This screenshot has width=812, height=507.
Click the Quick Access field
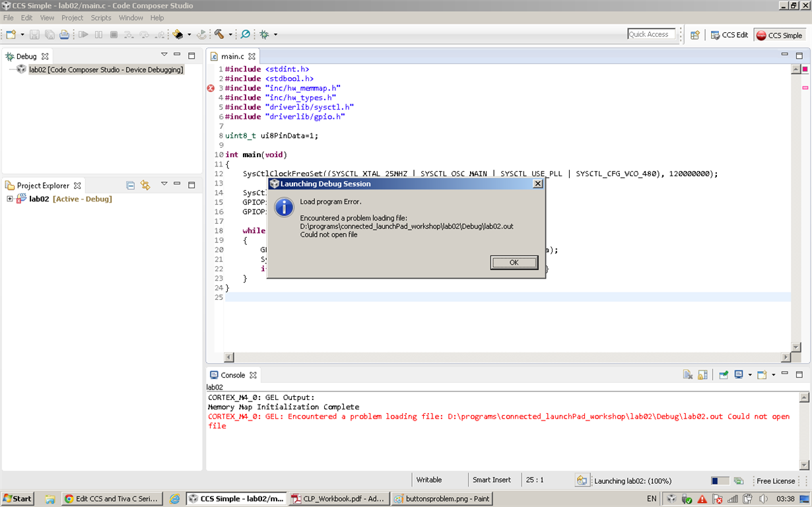point(652,34)
